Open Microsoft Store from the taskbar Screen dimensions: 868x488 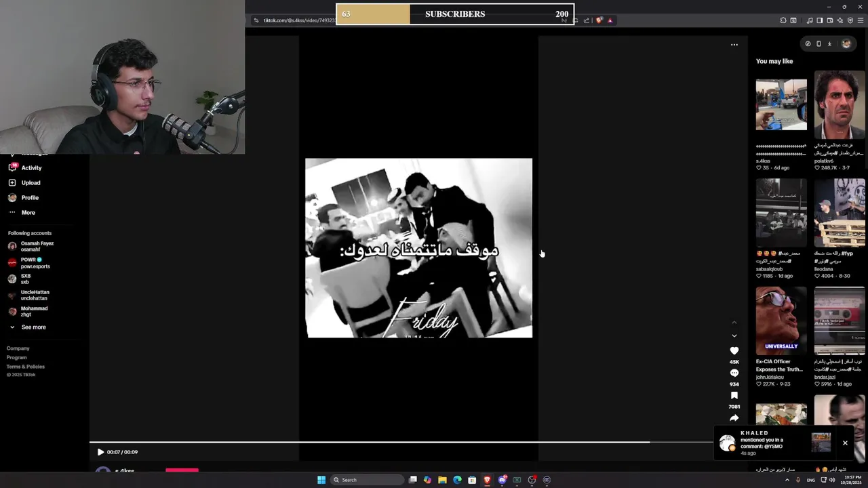point(472,480)
